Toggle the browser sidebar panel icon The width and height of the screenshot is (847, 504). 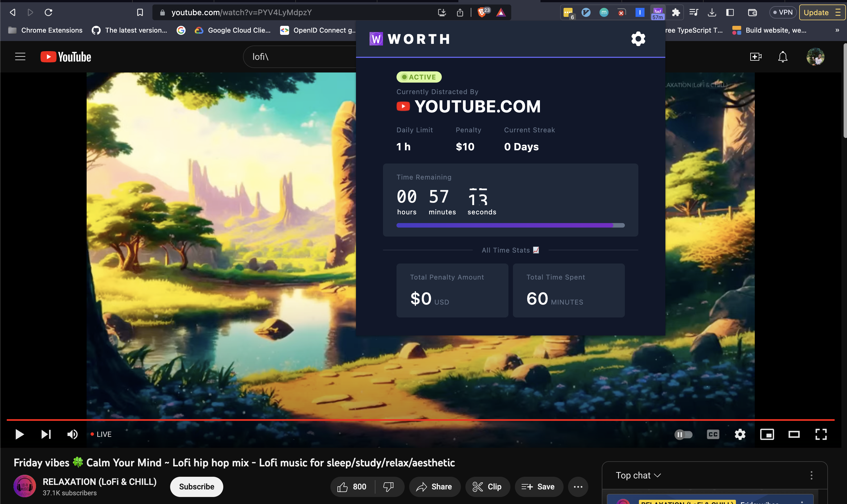tap(730, 13)
